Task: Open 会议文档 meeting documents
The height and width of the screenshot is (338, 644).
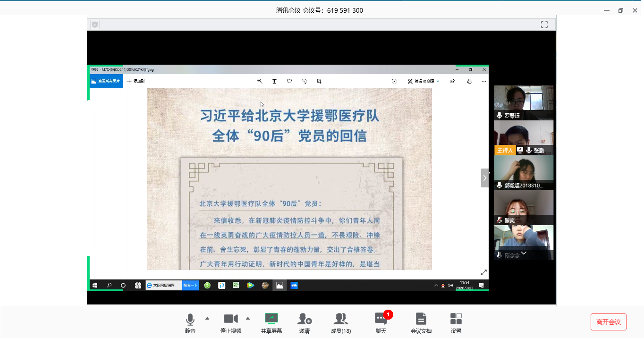Action: tap(421, 323)
